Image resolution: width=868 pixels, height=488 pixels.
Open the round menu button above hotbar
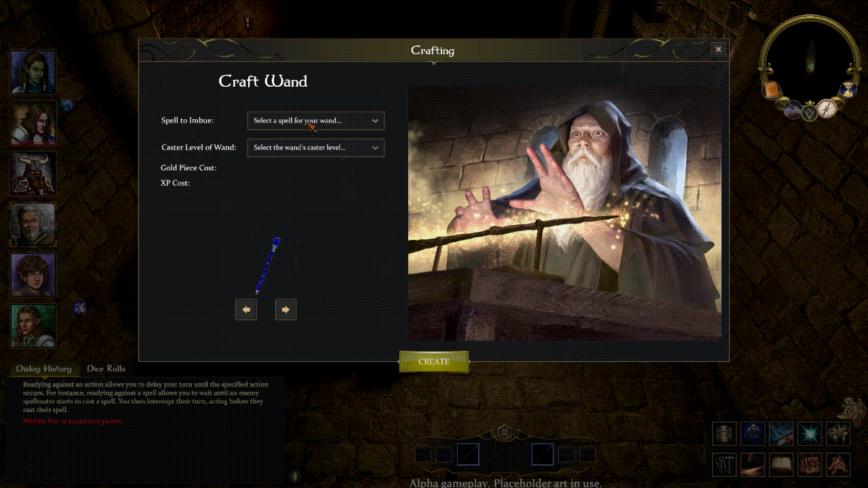(505, 432)
